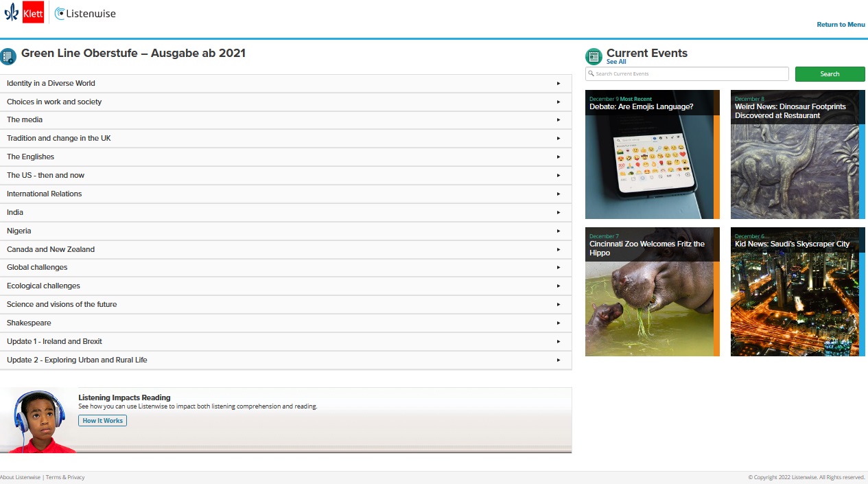Open the See All current events link
This screenshot has width=868, height=484.
[x=616, y=62]
